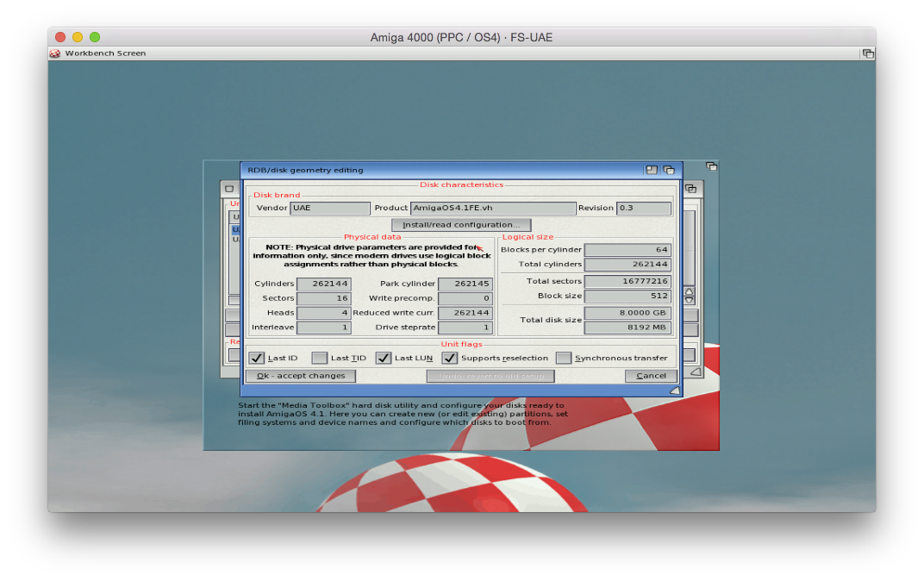Viewport: 924px width, 581px height.
Task: Click the macOS yellow minimize button
Action: [78, 37]
